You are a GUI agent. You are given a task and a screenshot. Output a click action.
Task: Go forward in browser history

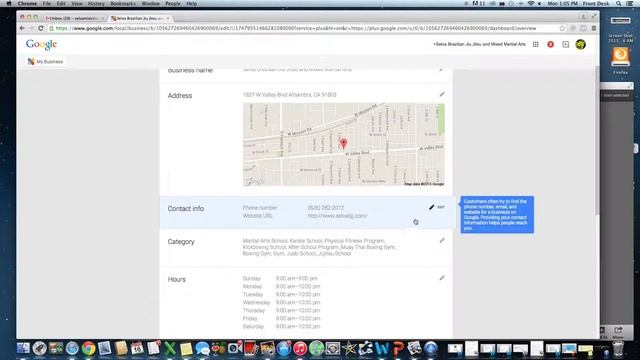pos(31,28)
